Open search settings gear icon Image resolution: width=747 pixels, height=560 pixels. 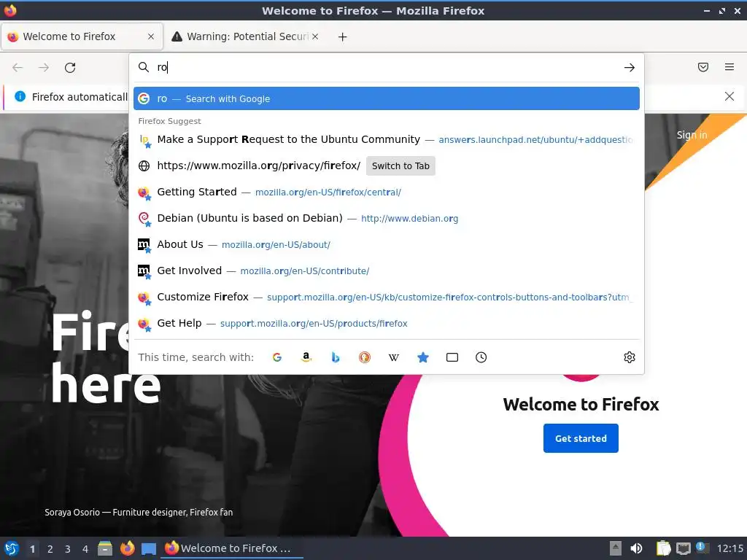(x=630, y=357)
